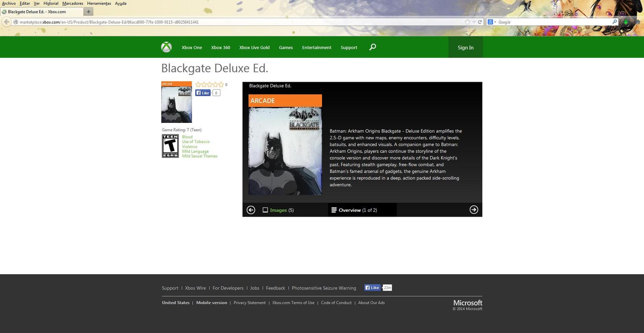Screen dimensions: 644x333
Task: Reload the page with the refresh icon
Action: 480,22
